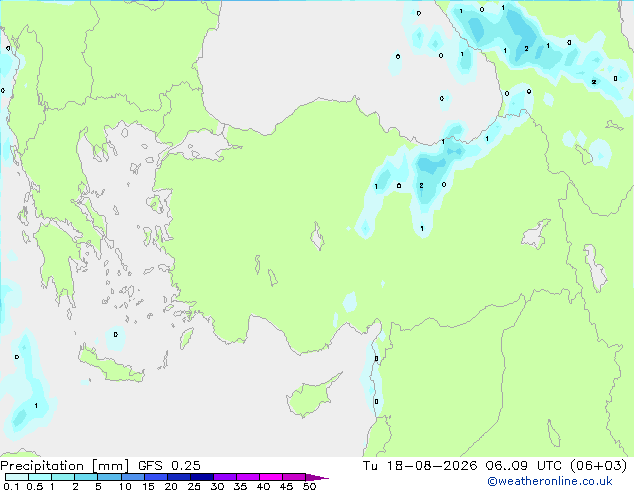Click the 06..09 UTC time label
The image size is (634, 490).
pyautogui.click(x=524, y=466)
